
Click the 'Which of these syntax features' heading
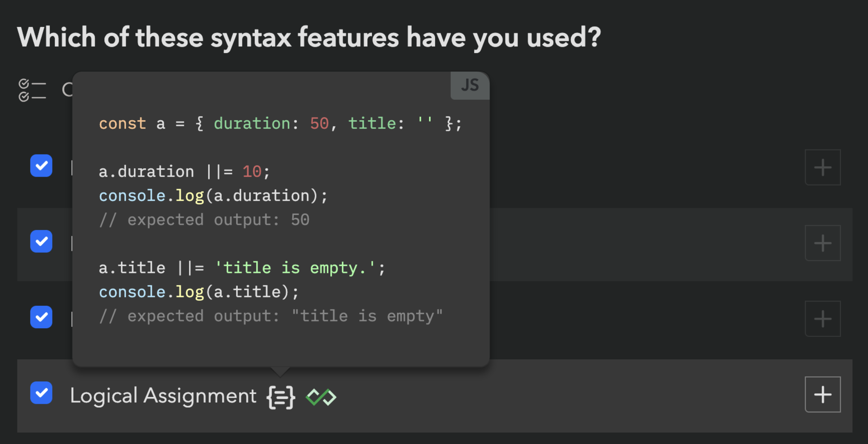(x=309, y=37)
